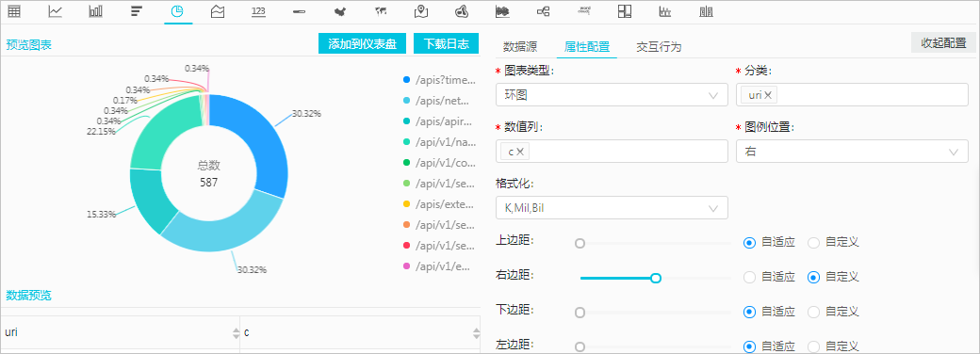Pick the horizontal bar chart icon
The height and width of the screenshot is (354, 980).
[137, 11]
